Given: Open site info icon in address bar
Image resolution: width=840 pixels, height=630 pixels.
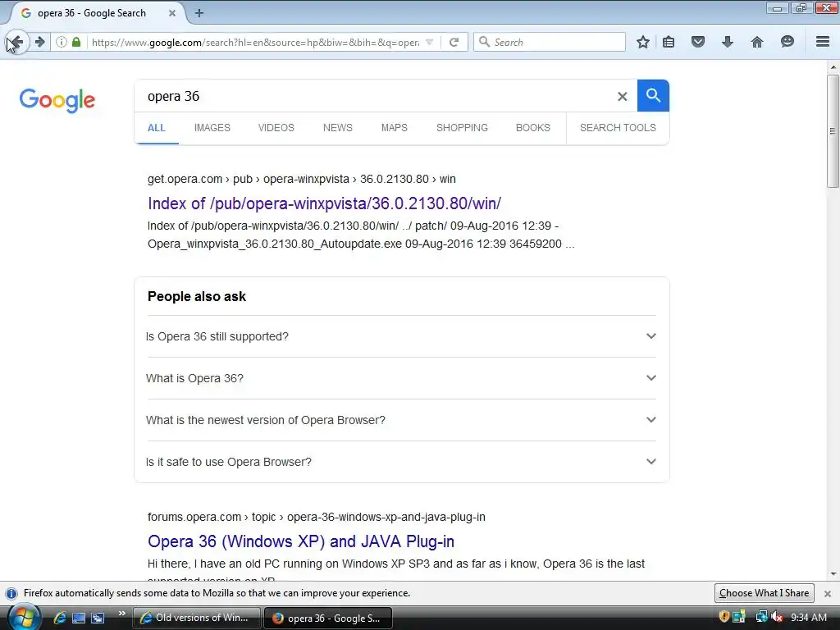Looking at the screenshot, I should [62, 42].
